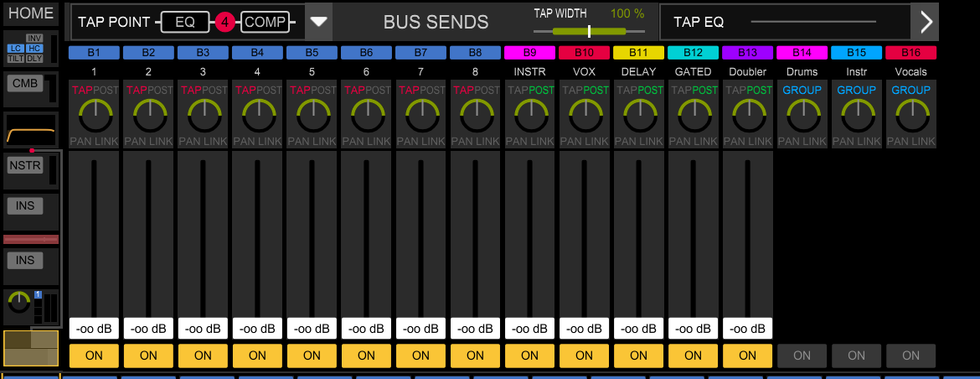Viewport: 980px width, 379px height.
Task: Toggle the VOX bus send ON button
Action: coord(584,356)
